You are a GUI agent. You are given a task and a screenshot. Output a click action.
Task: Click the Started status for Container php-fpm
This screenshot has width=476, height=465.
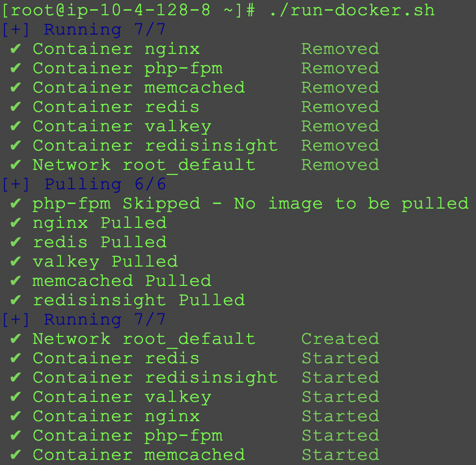click(340, 435)
